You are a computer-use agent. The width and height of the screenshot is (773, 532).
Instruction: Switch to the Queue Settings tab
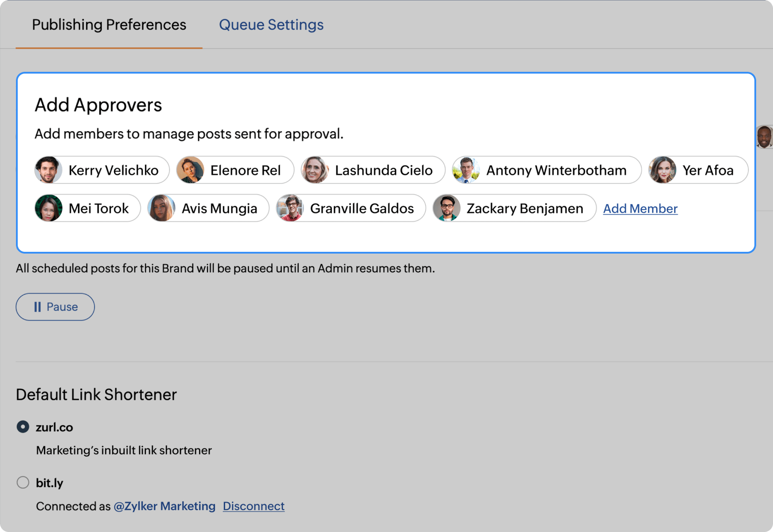click(x=271, y=25)
